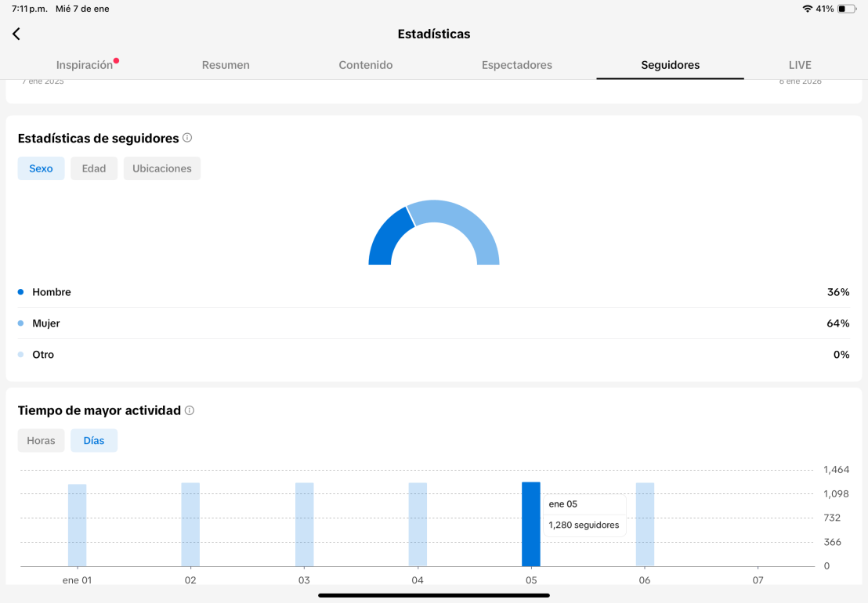868x603 pixels.
Task: Tap the battery indicator icon
Action: tap(847, 9)
